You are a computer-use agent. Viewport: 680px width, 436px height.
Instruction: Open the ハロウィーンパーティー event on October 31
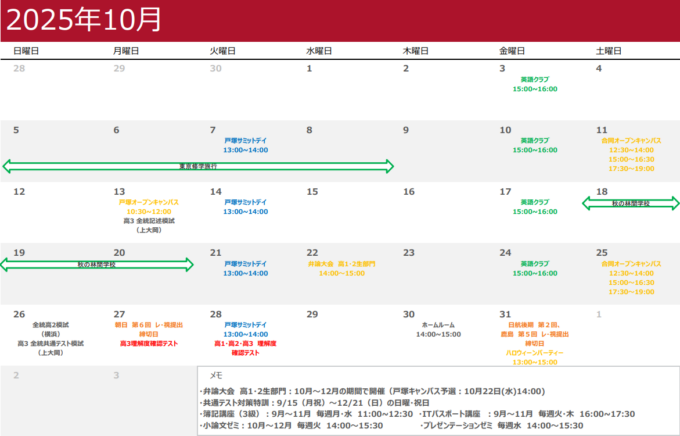point(535,352)
